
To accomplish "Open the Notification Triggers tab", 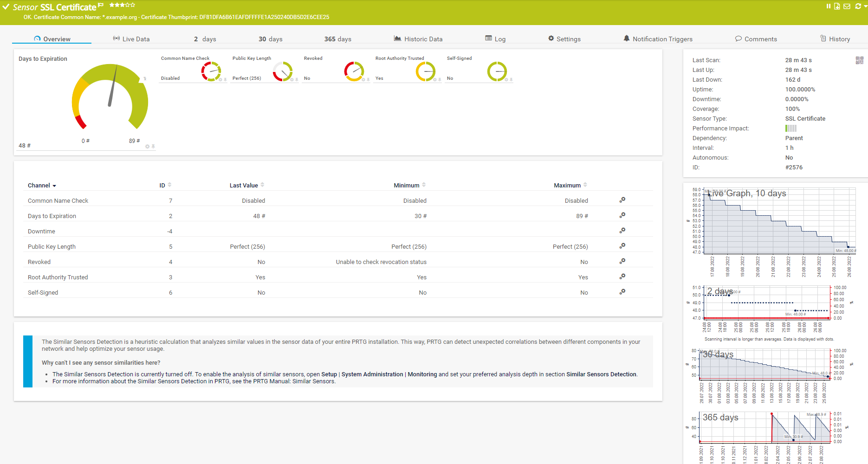I will pos(662,39).
